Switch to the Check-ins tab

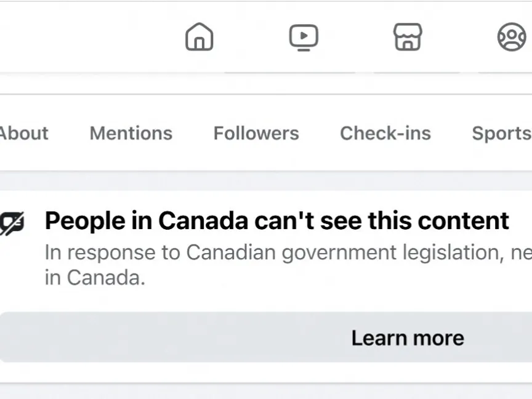[x=385, y=133]
